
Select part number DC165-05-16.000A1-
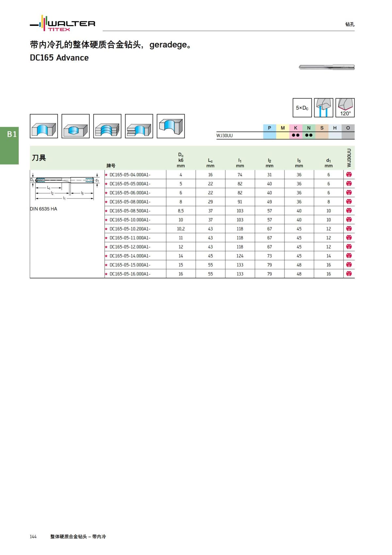point(130,274)
